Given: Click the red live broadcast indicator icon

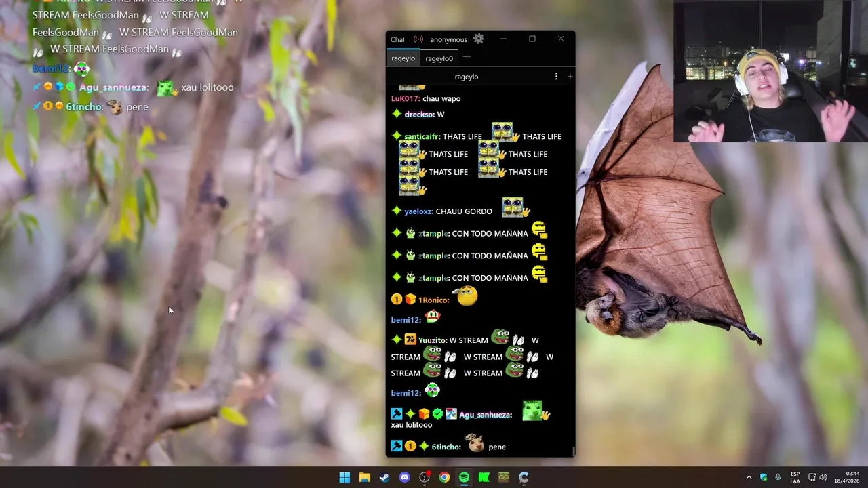Looking at the screenshot, I should coord(418,39).
